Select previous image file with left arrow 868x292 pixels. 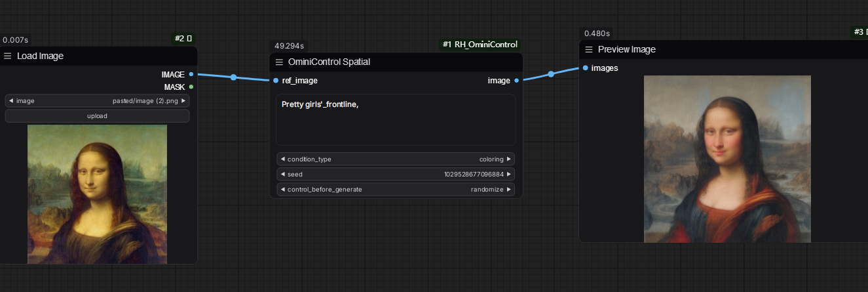click(x=11, y=101)
